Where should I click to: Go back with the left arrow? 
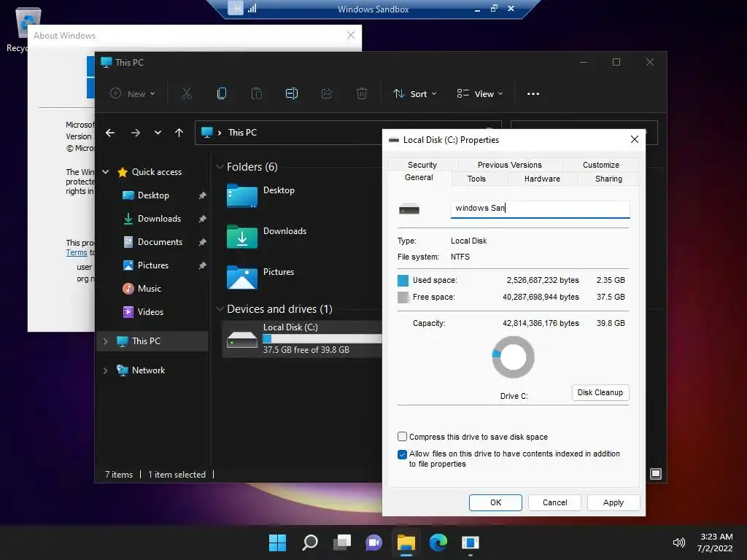[110, 133]
